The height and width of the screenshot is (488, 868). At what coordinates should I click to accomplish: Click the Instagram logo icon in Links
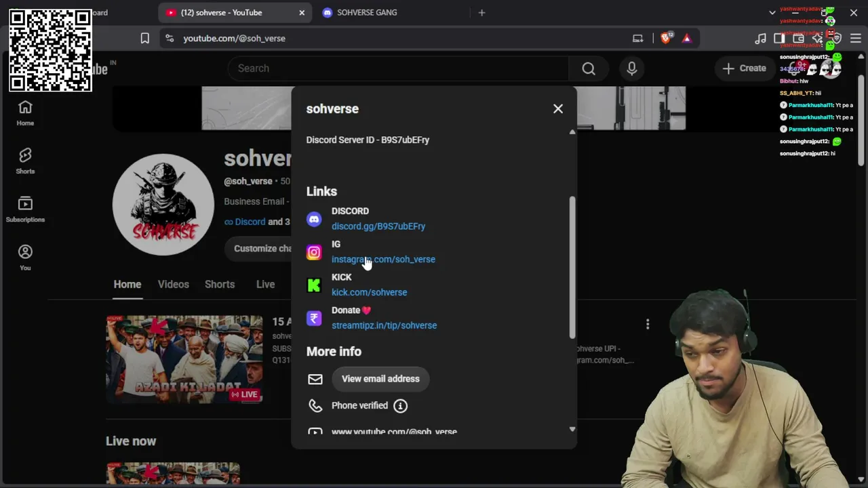pyautogui.click(x=314, y=252)
